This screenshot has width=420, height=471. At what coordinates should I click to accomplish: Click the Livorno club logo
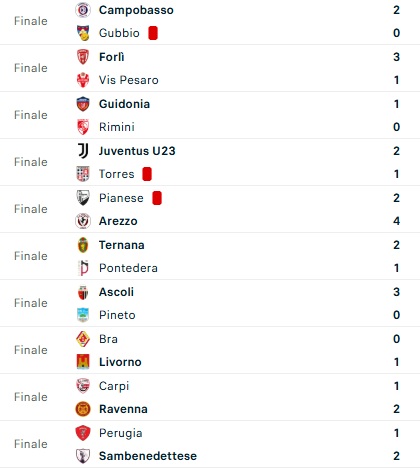(x=83, y=362)
